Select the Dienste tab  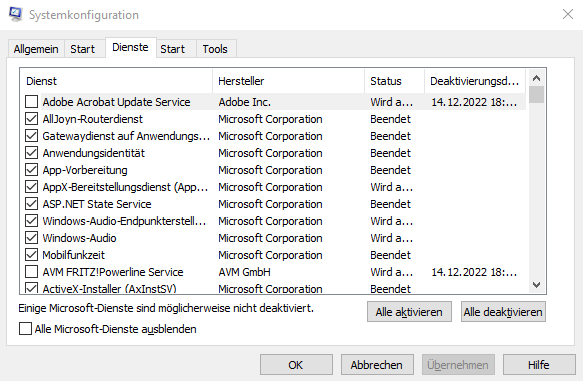tap(131, 47)
